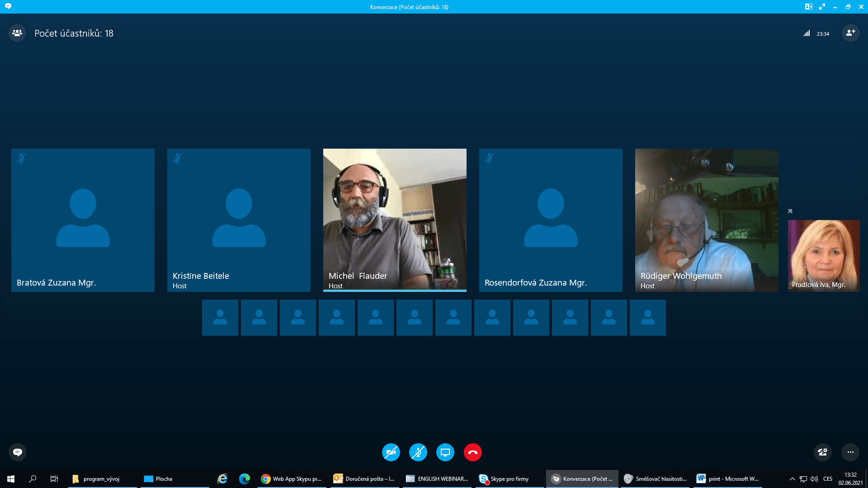
Task: Open the Směšovač hlasitosti taskbar item
Action: pos(656,479)
